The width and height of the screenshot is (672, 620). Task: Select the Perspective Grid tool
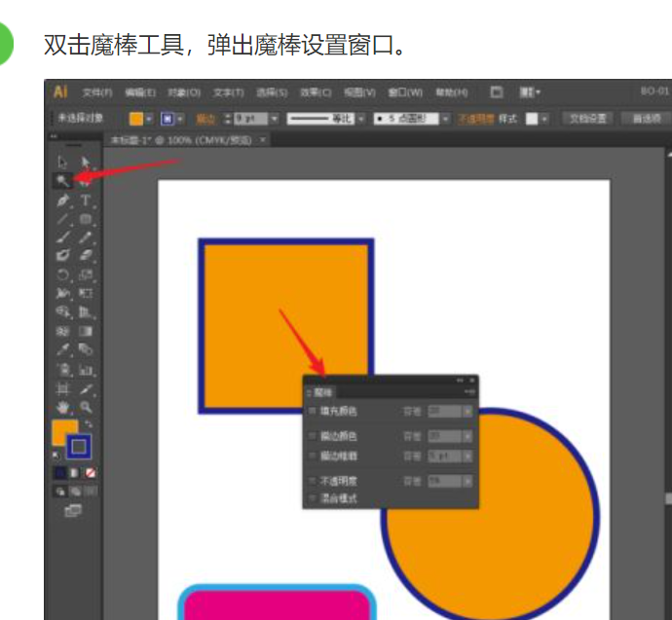pyautogui.click(x=86, y=311)
